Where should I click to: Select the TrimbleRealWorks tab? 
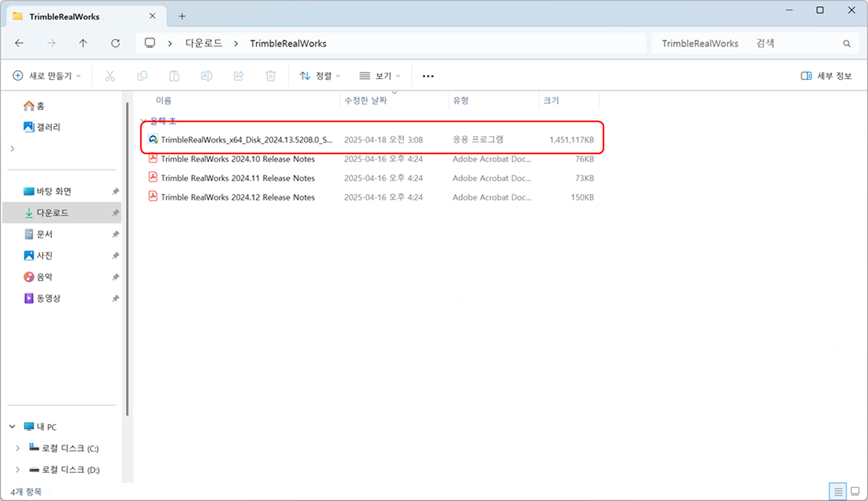point(86,16)
